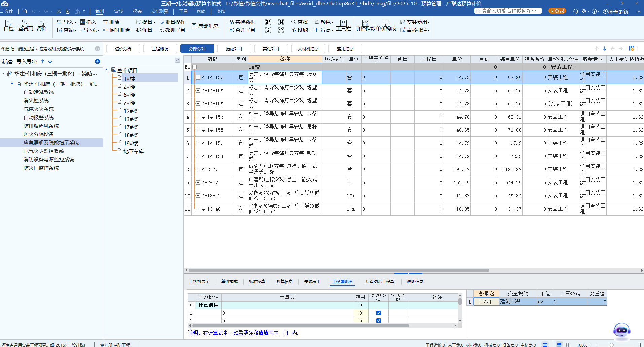Open the 替换数据 replace data tool
Viewport: 644px width, 347px height.
243,22
